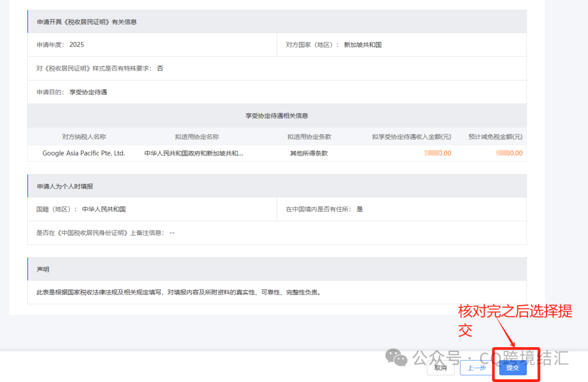Click the country value 新加坡共和国

coord(362,45)
